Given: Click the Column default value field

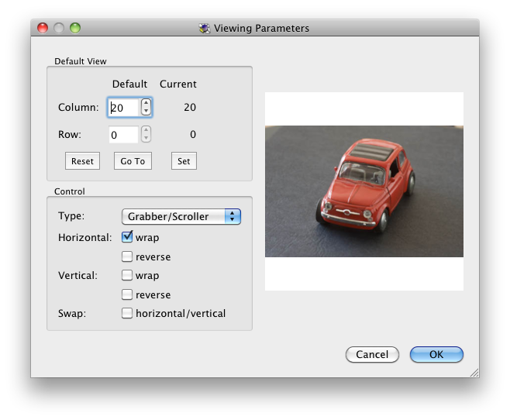Looking at the screenshot, I should click(x=123, y=108).
